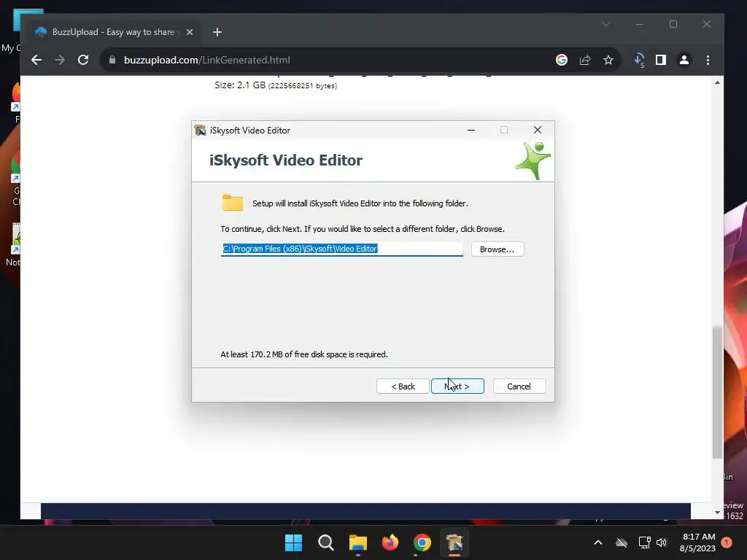Minimize the iSkysoft Video Editor installer
The image size is (747, 560).
click(x=471, y=130)
